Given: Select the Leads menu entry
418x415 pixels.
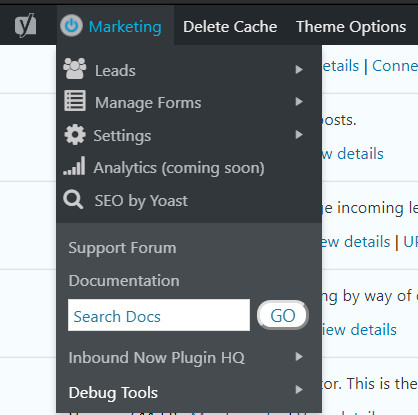Looking at the screenshot, I should pyautogui.click(x=189, y=70).
